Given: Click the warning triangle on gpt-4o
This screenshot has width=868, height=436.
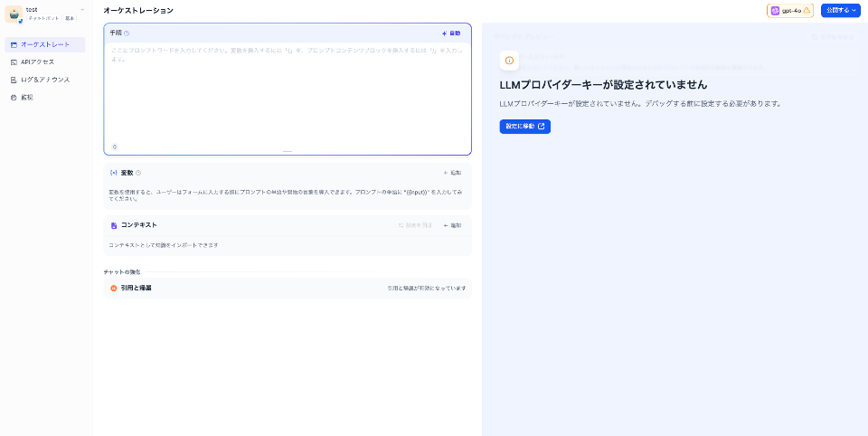Looking at the screenshot, I should tap(807, 11).
